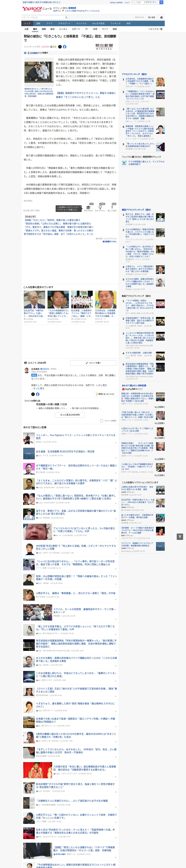186x868 pixels.
Task: Select the エキスパート tab
Action: pos(64,23)
